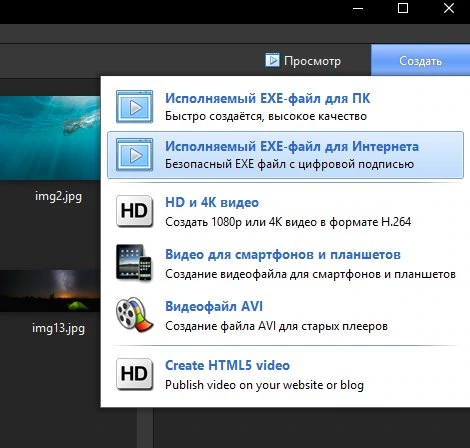
Task: Select Видеофайл AVI option
Action: pyautogui.click(x=285, y=315)
